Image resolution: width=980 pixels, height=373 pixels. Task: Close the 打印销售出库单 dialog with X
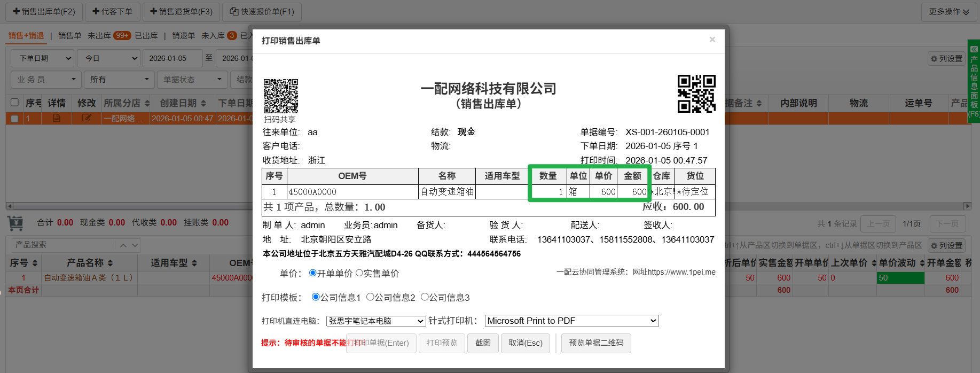click(x=712, y=40)
